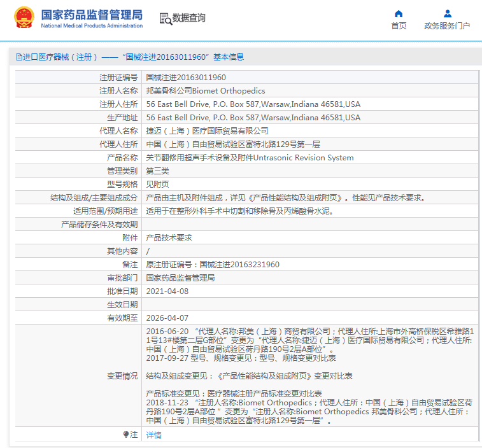
Task: Click 国家药品监督管理局 in 审批部门 row
Action: point(180,278)
